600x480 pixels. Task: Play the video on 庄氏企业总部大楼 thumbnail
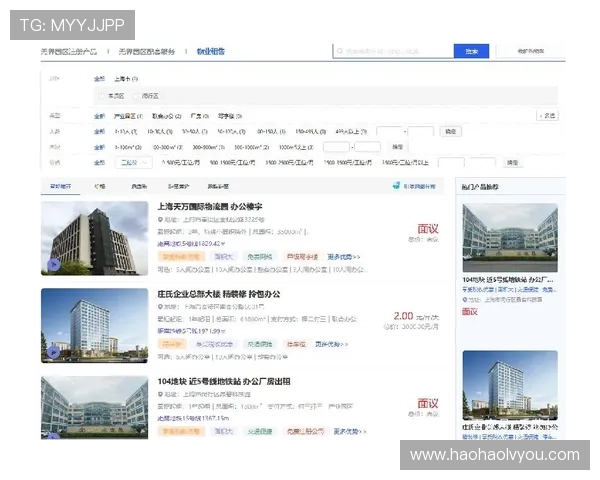point(54,352)
